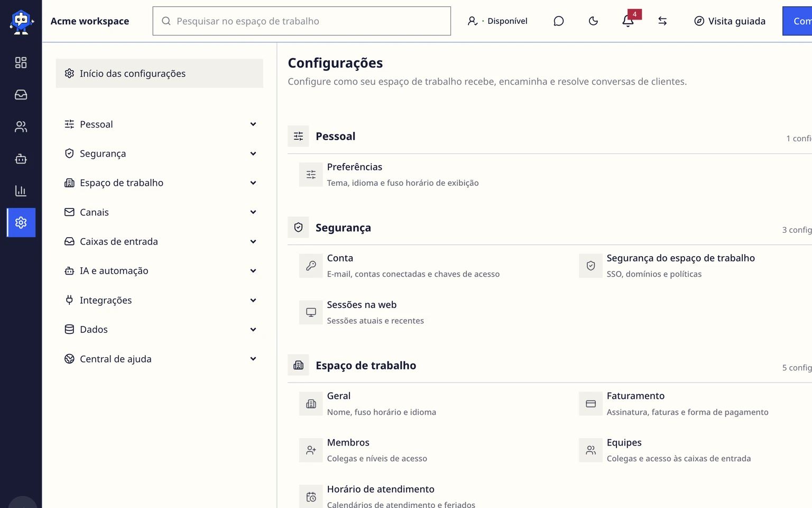The width and height of the screenshot is (812, 508).
Task: Click the add-user icon beside Membros
Action: [311, 450]
